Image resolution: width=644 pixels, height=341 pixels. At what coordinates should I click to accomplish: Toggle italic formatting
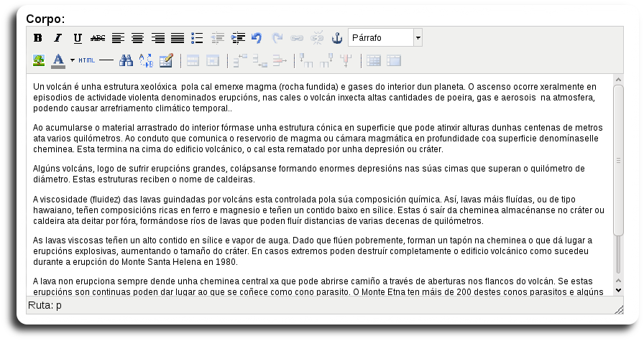(57, 38)
